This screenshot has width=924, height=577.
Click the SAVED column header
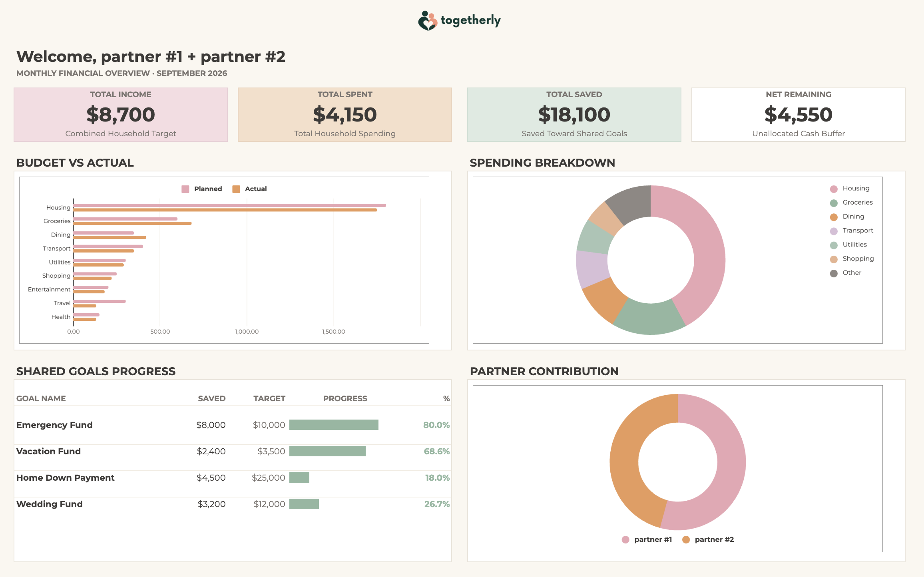[212, 398]
